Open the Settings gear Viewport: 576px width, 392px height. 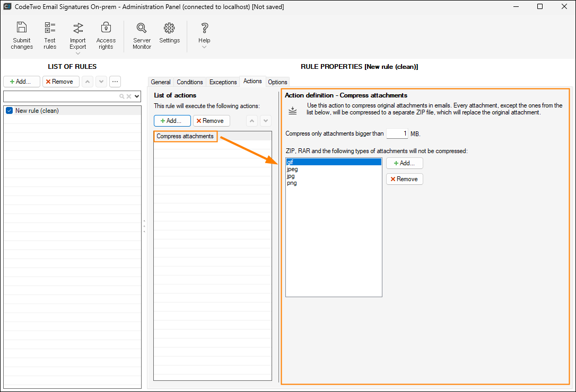coord(169,28)
